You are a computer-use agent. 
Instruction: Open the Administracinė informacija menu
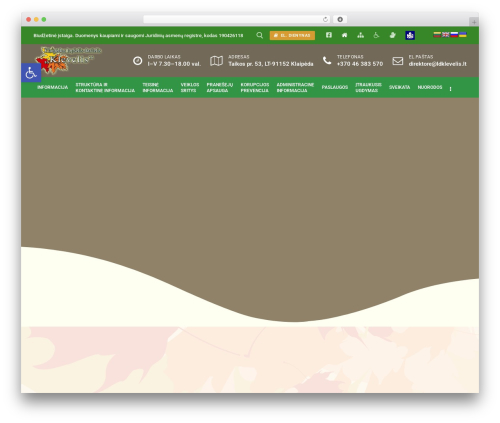click(x=295, y=87)
